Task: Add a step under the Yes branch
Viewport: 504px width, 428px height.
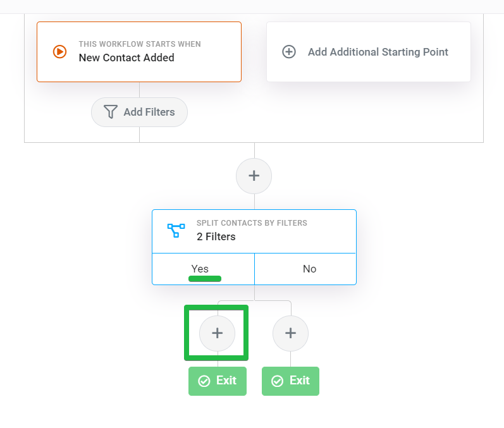Action: [218, 333]
